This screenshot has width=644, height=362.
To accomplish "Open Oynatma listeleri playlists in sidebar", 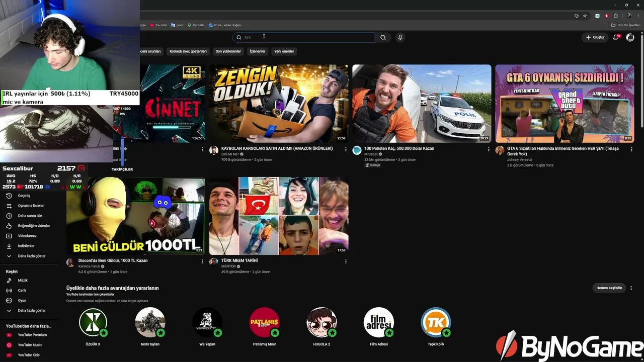I will click(x=30, y=206).
